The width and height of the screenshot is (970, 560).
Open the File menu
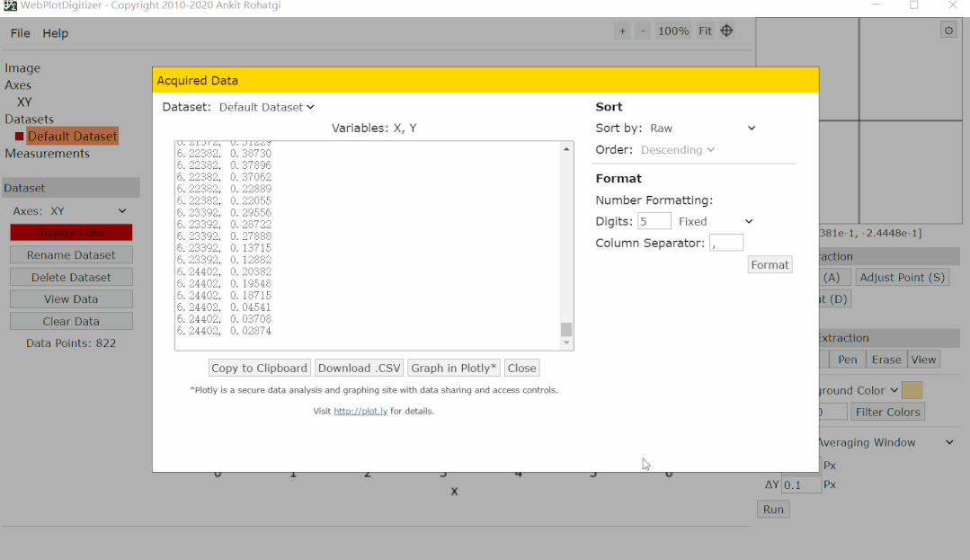tap(20, 33)
